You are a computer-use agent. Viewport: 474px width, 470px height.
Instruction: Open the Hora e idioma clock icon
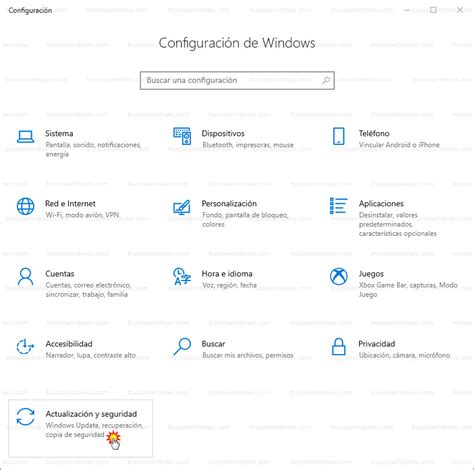(x=182, y=276)
